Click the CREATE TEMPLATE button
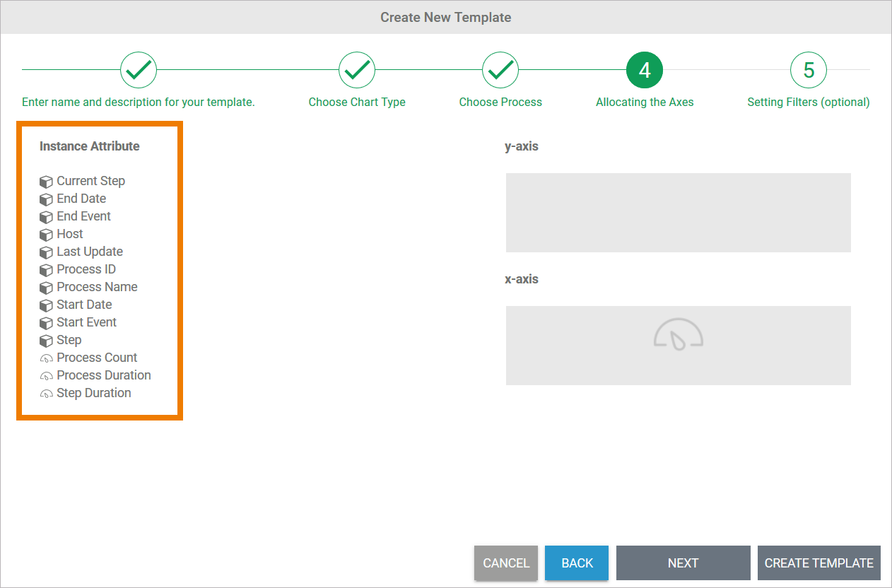The image size is (892, 588). [x=818, y=563]
